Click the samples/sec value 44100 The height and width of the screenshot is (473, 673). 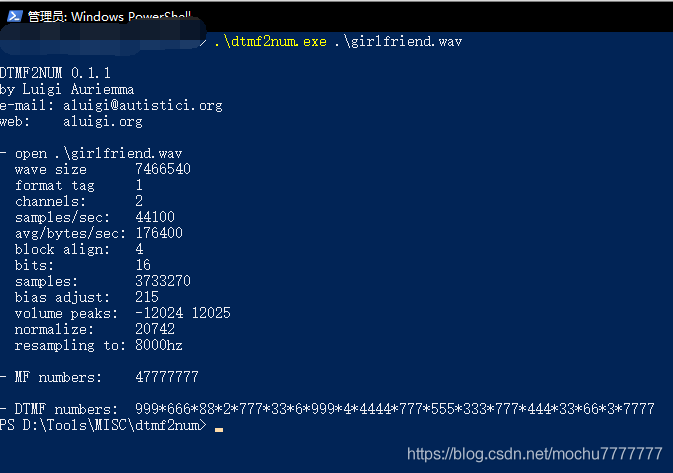coord(155,217)
